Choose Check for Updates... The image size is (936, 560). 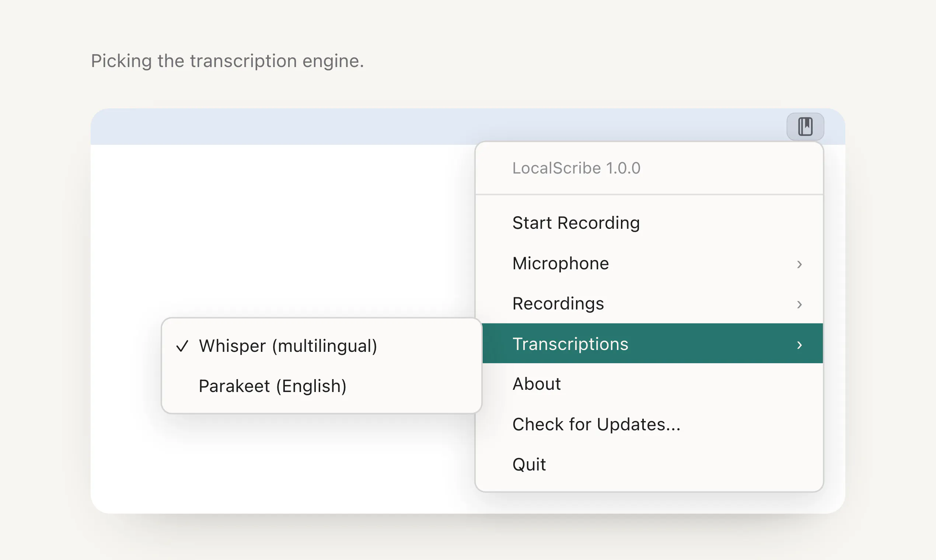tap(649, 424)
